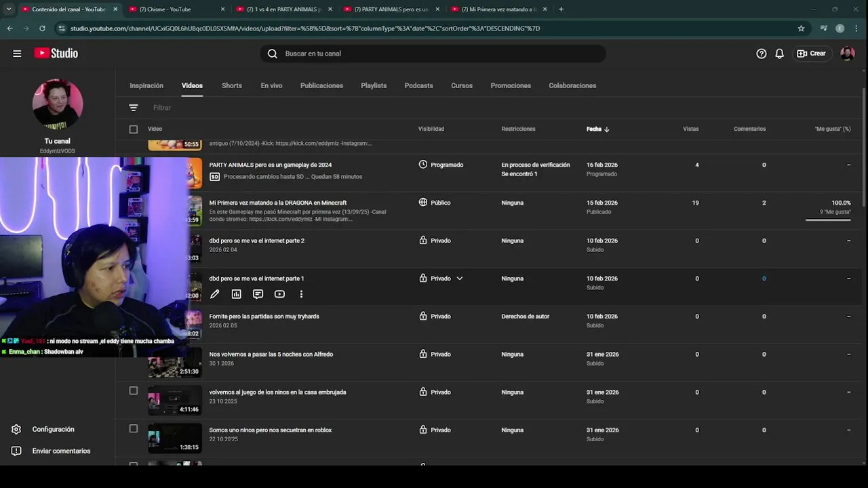Click the Crear button
This screenshot has height=488, width=868.
pyautogui.click(x=811, y=54)
